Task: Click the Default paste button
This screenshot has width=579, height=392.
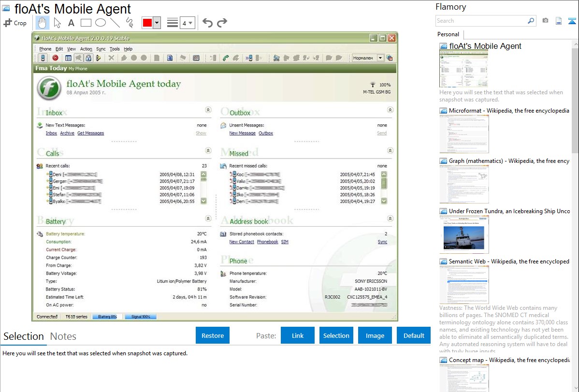Action: [414, 335]
